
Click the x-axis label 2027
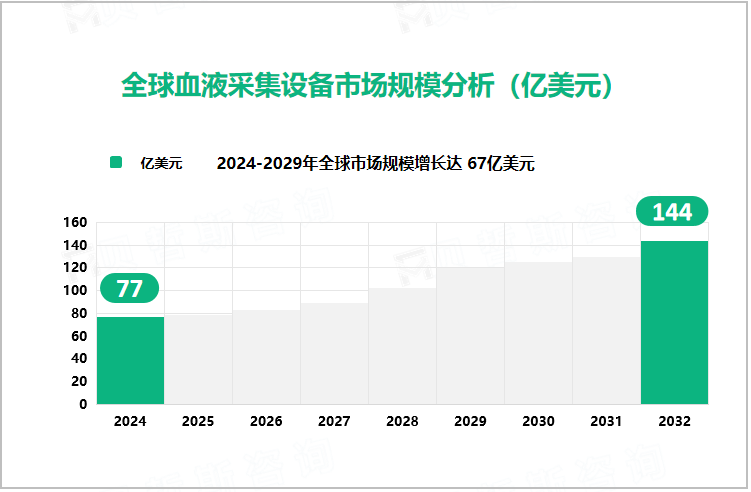[x=334, y=421]
